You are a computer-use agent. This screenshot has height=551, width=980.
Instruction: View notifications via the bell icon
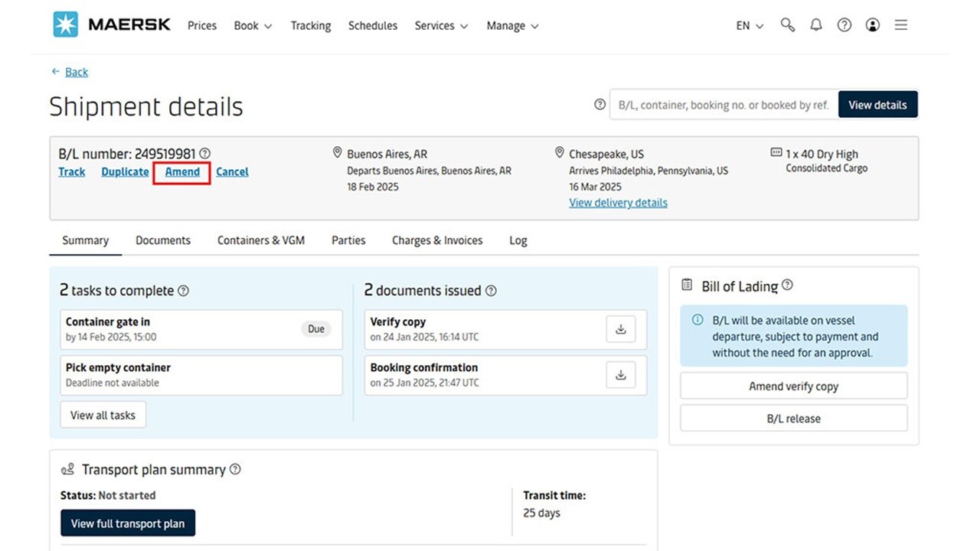point(816,24)
